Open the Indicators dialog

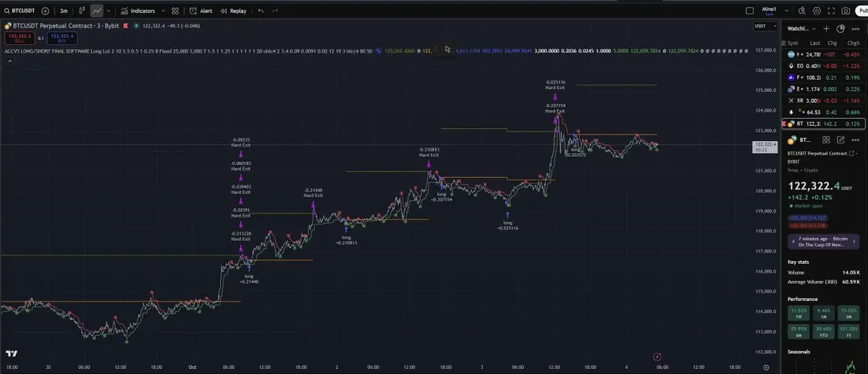(138, 11)
